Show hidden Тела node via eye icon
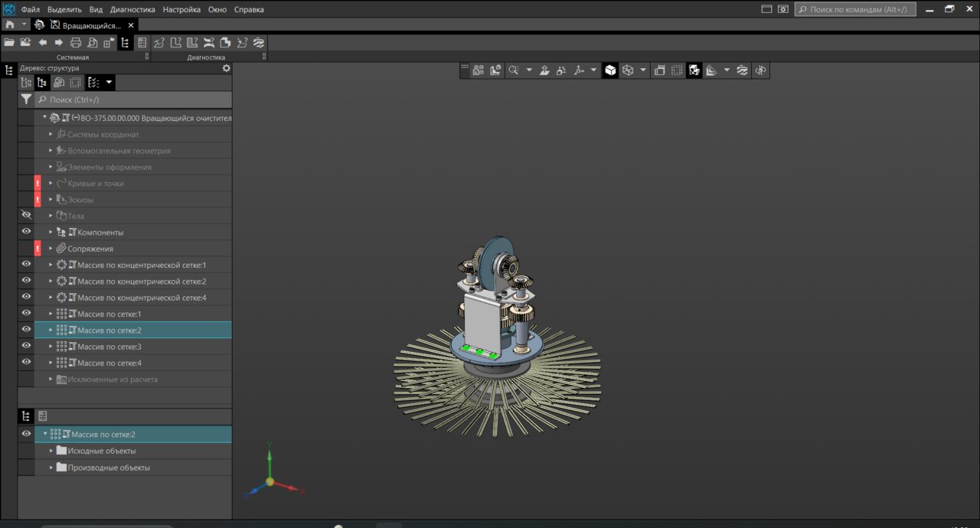Image resolution: width=980 pixels, height=528 pixels. click(26, 216)
